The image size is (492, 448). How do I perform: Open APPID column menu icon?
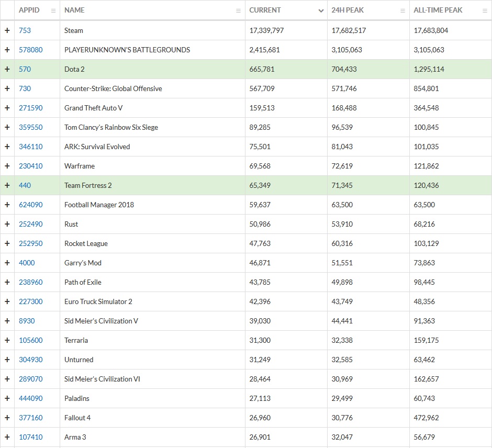(53, 10)
